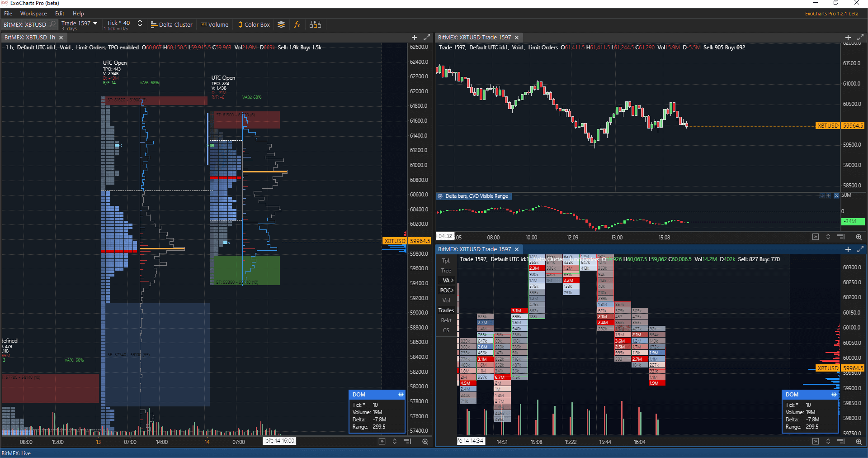Image resolution: width=868 pixels, height=458 pixels.
Task: Open the Tree entry in cluster sidebar
Action: click(446, 271)
